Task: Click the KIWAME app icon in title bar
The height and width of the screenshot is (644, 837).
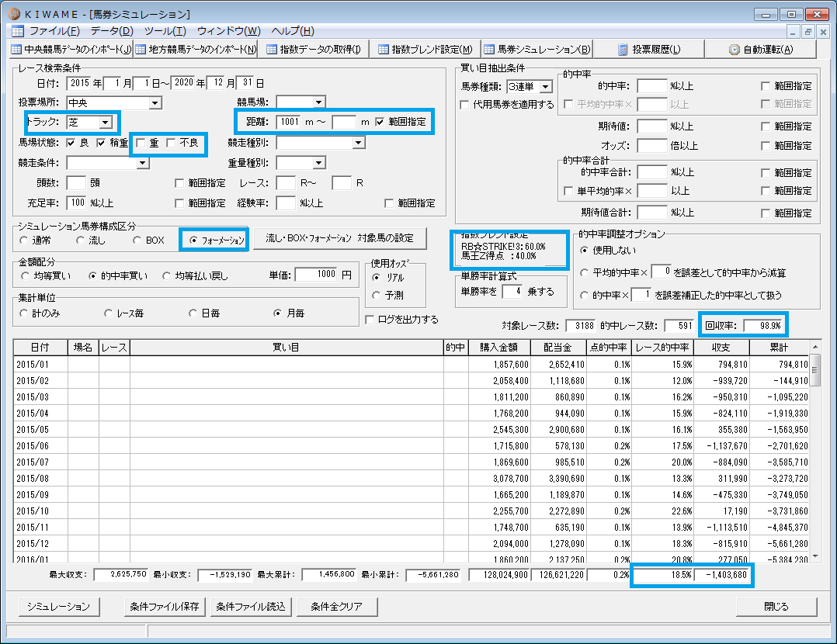Action: point(15,14)
